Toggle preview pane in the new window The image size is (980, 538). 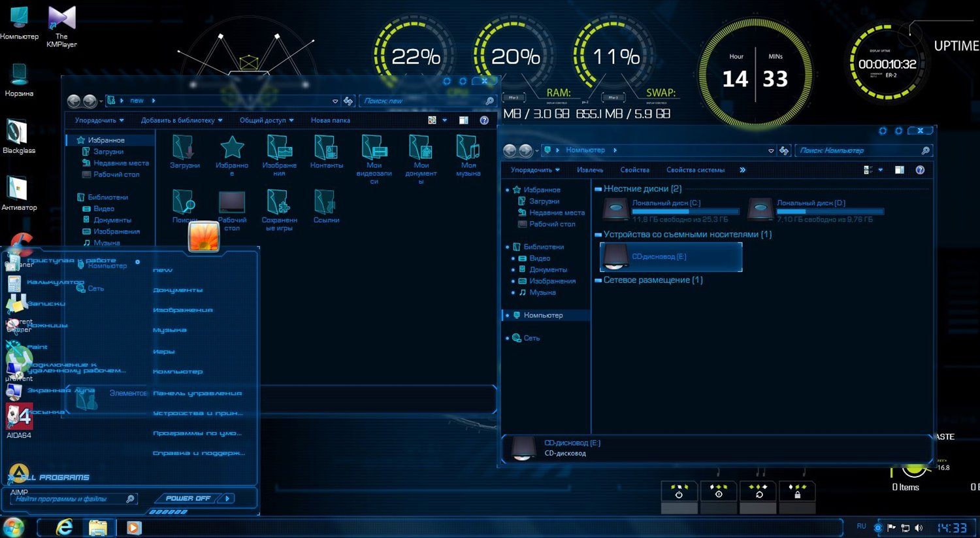[463, 120]
